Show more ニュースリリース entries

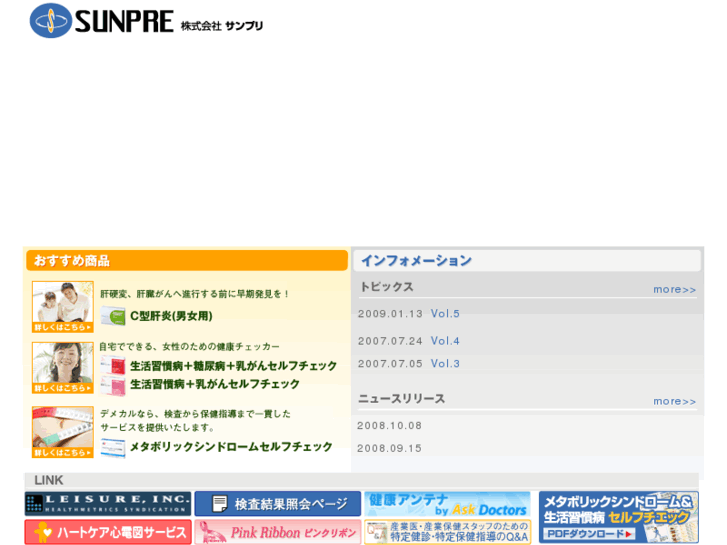675,401
